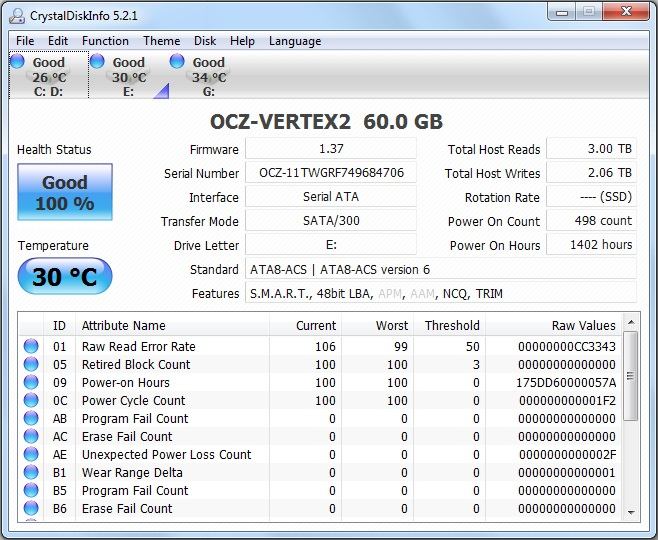Click the Total Host Reads 3.00 TB value

click(591, 149)
